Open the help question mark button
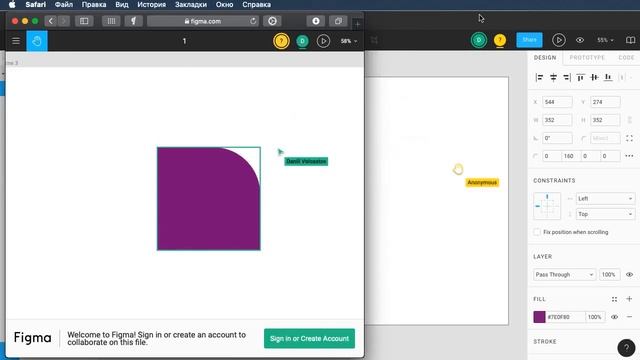Viewport: 640px width, 360px height. click(626, 348)
